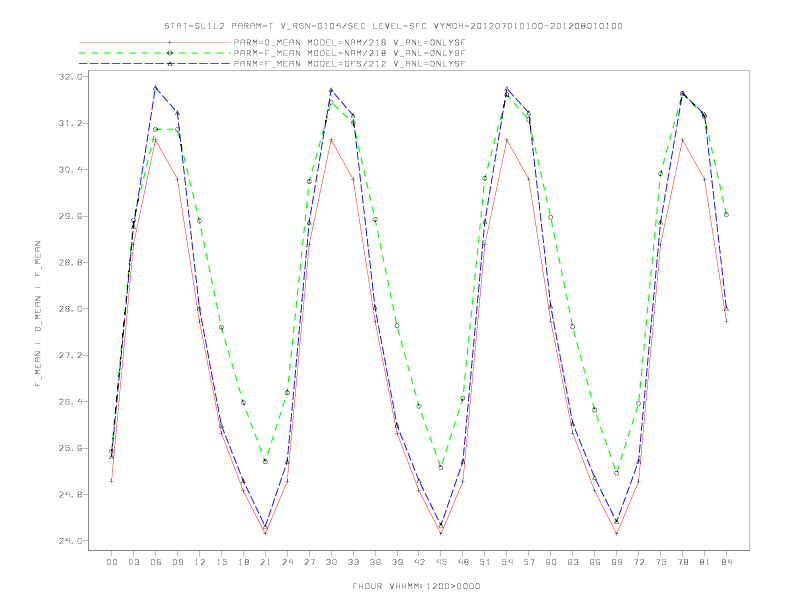Click the y-axis tick label 25.6
This screenshot has height=612, width=792.
(70, 448)
